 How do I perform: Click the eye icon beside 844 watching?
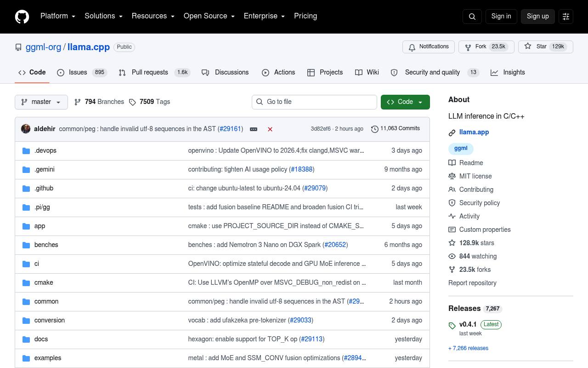point(452,256)
